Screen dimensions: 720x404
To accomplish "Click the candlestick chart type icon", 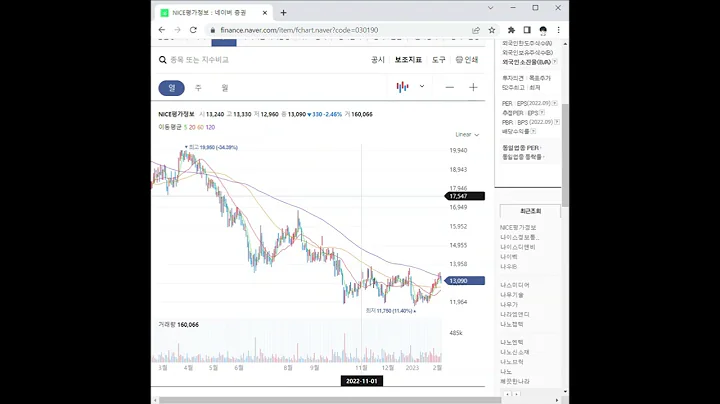I will (x=402, y=87).
